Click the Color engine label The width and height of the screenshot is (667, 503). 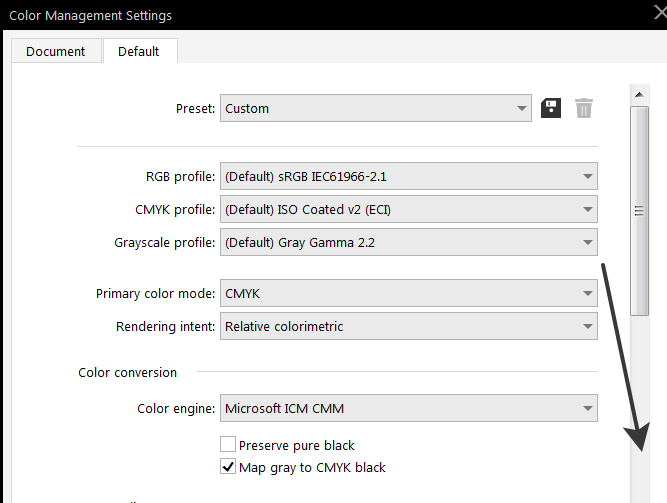tap(176, 409)
